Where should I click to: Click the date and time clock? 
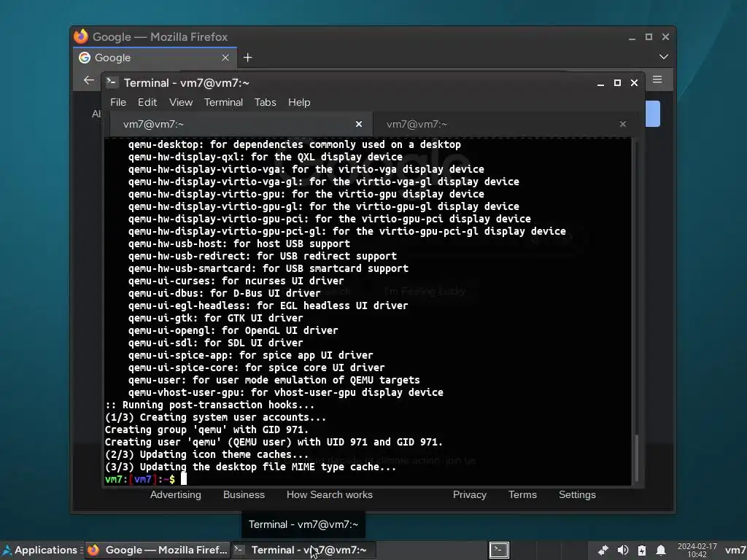tap(697, 550)
